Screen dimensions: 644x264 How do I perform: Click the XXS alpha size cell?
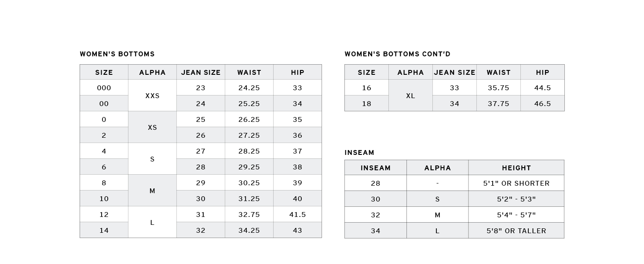pyautogui.click(x=152, y=95)
